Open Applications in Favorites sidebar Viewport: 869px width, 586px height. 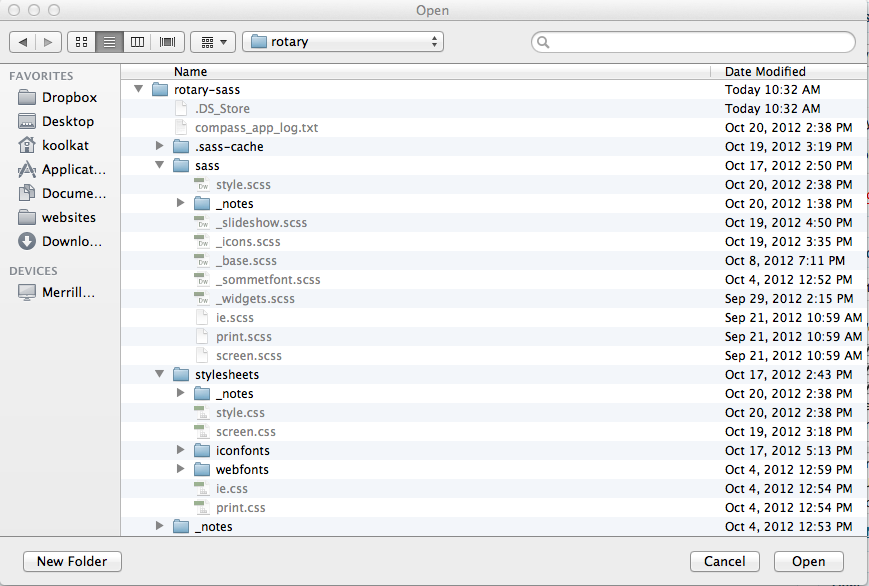click(62, 169)
